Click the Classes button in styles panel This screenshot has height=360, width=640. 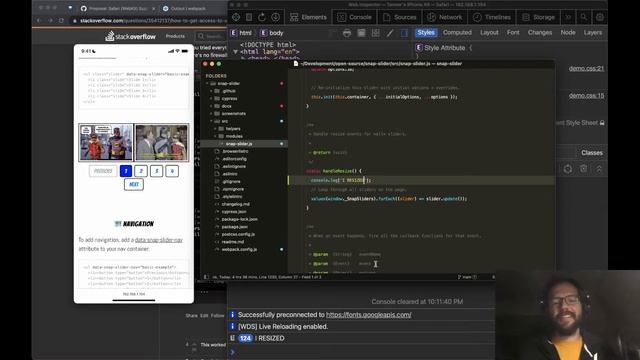tap(592, 153)
